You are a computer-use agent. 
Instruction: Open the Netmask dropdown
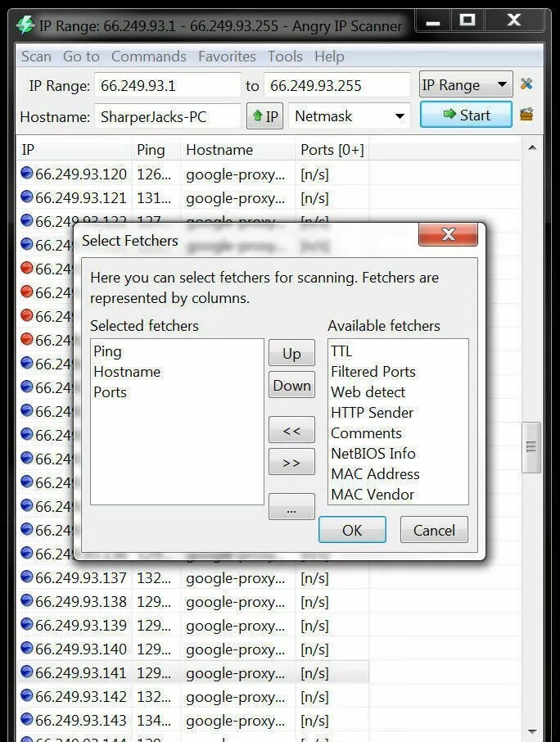coord(350,116)
